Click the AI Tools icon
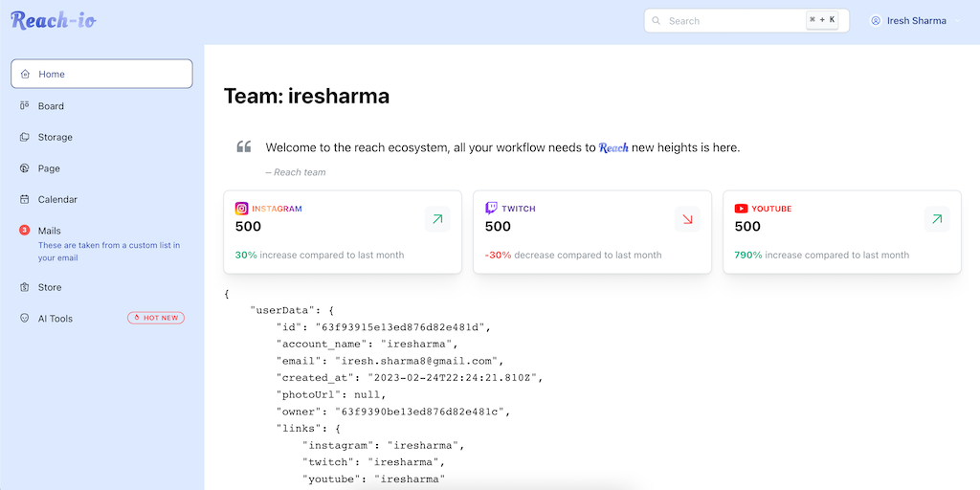Image resolution: width=980 pixels, height=490 pixels. (x=25, y=318)
